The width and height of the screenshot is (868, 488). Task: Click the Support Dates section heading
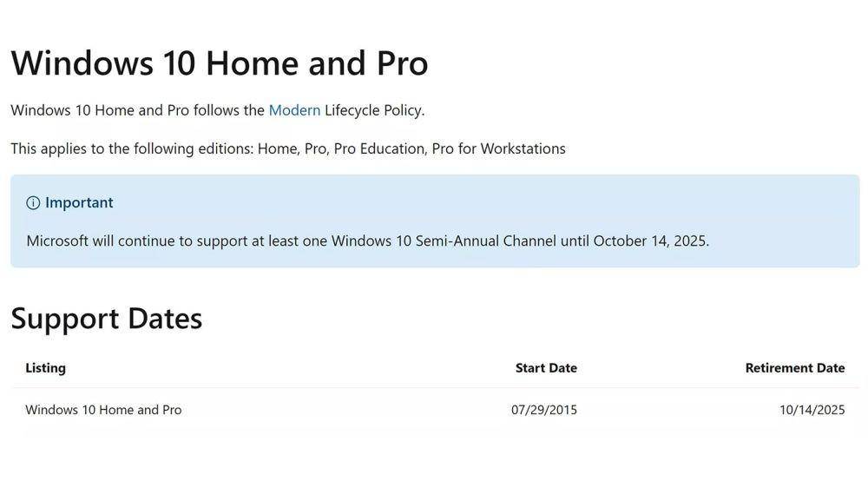[x=106, y=319]
